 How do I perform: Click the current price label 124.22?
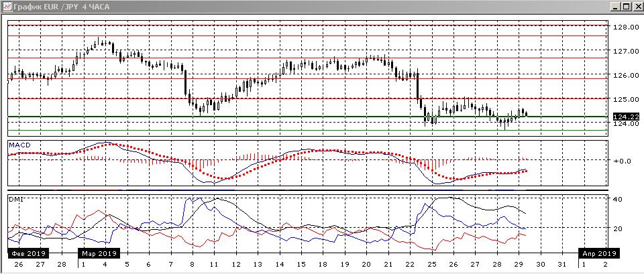(625, 117)
